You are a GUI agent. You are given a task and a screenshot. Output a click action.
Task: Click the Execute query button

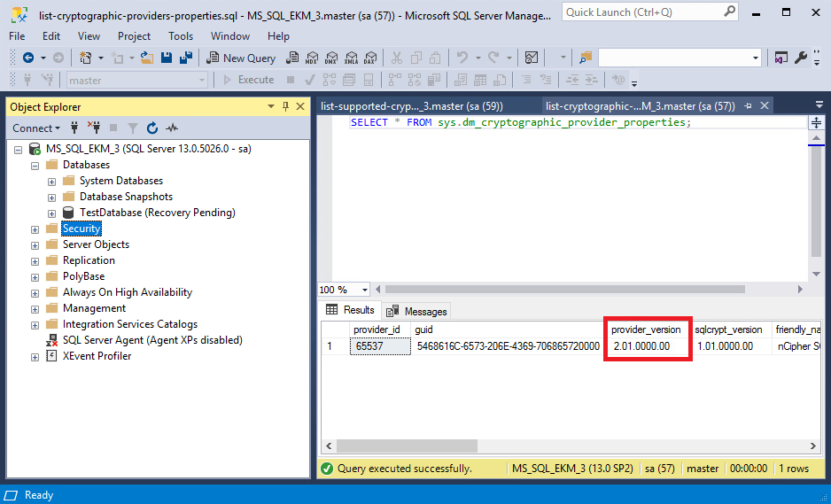coord(249,80)
